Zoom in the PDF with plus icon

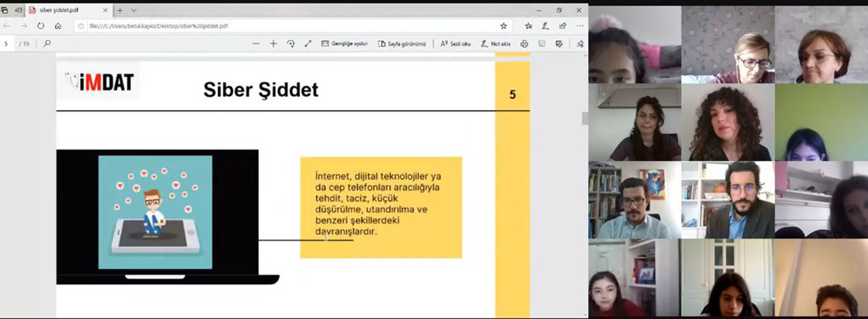pos(273,44)
